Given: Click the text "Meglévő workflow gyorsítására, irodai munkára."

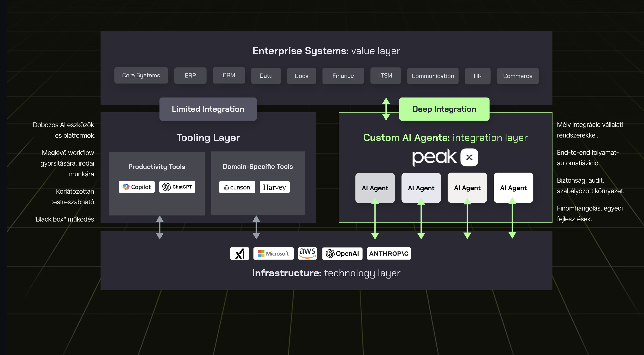Looking at the screenshot, I should point(68,164).
